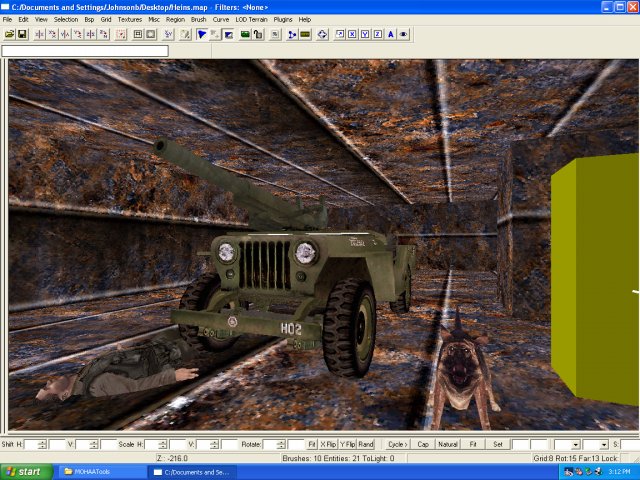The width and height of the screenshot is (640, 480).
Task: Click the XY view toolbar icon
Action: 168,34
